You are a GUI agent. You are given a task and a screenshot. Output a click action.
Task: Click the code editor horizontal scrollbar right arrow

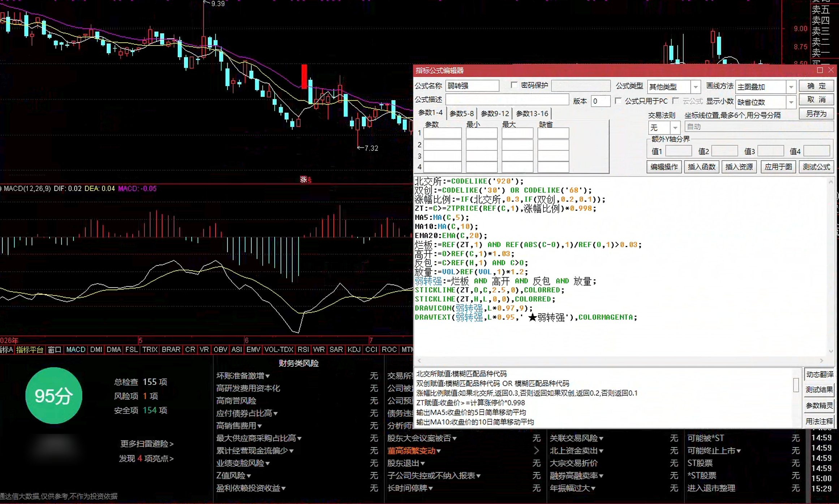(822, 361)
